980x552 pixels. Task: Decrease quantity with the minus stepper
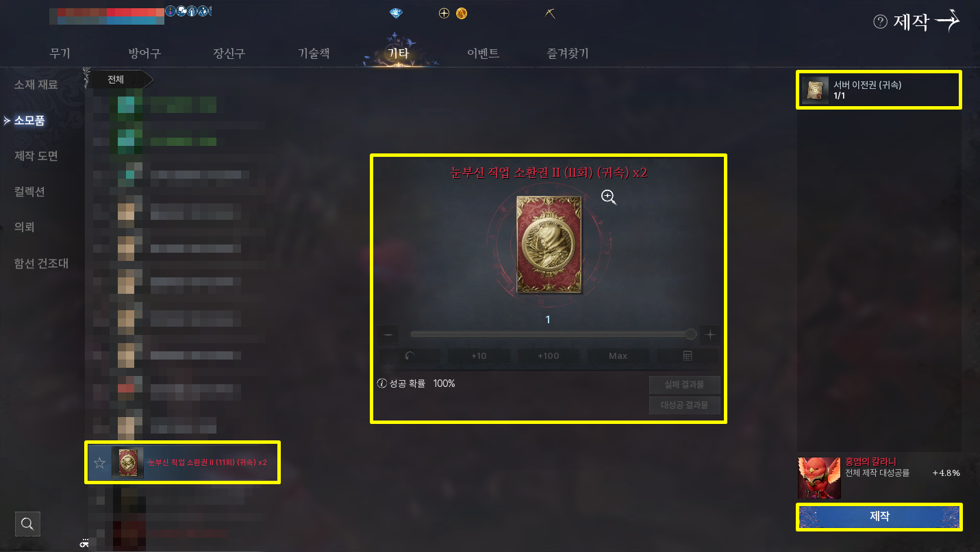(388, 335)
